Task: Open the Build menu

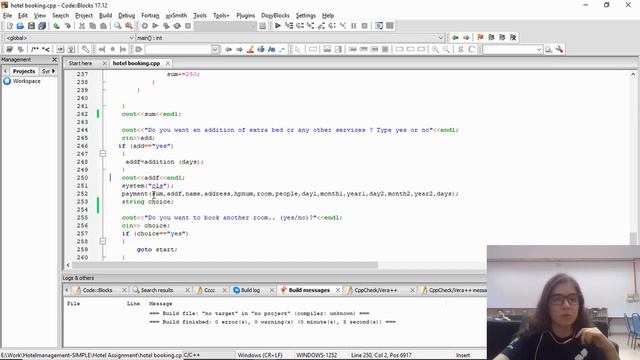Action: [105, 16]
